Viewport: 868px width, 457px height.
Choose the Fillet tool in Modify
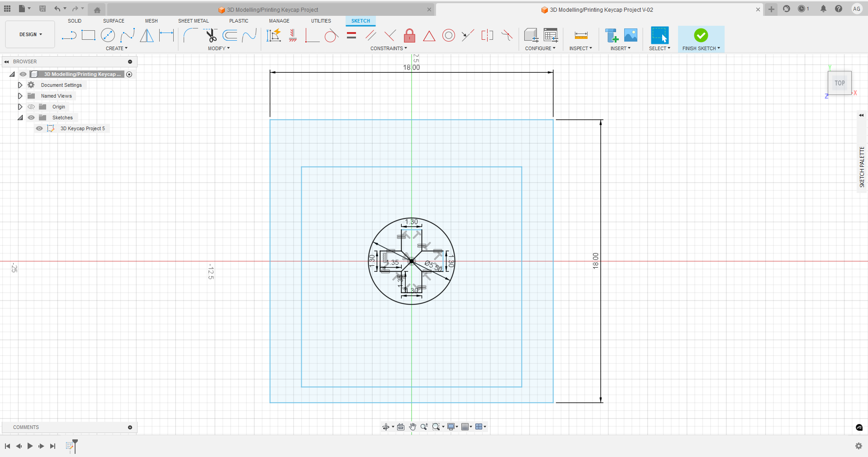190,35
